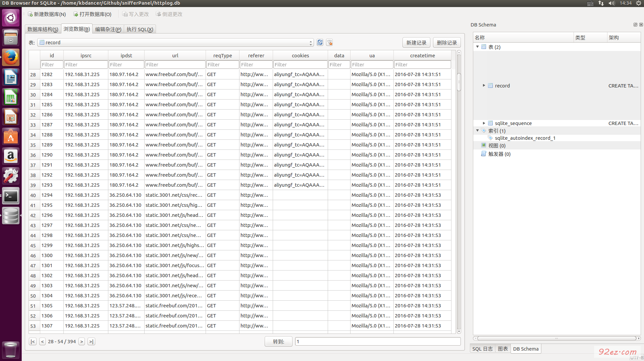Go to last page of records

click(91, 342)
